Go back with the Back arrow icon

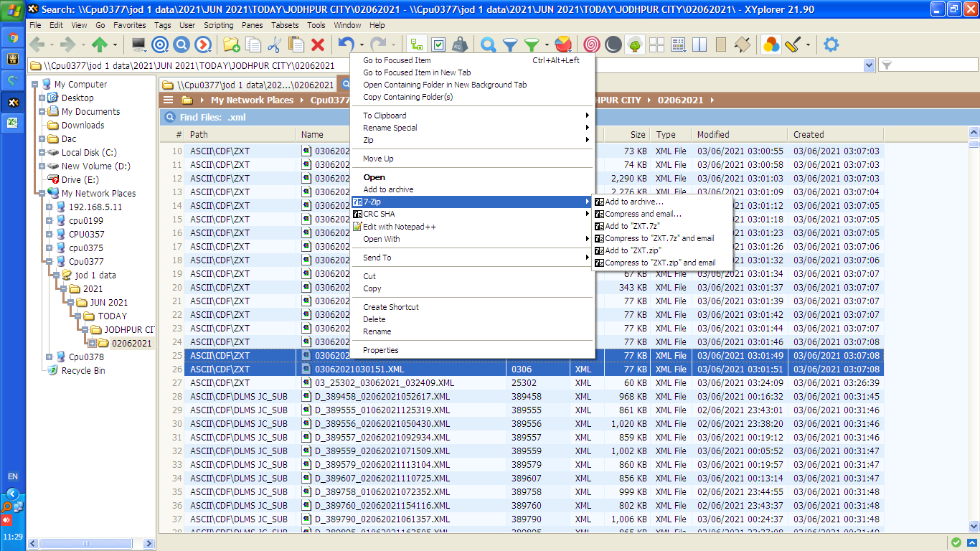click(37, 45)
